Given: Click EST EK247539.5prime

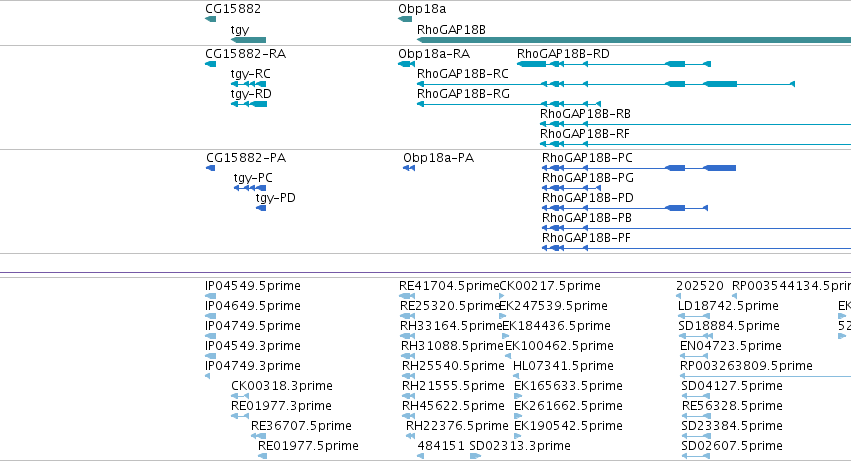Looking at the screenshot, I should (x=553, y=306).
